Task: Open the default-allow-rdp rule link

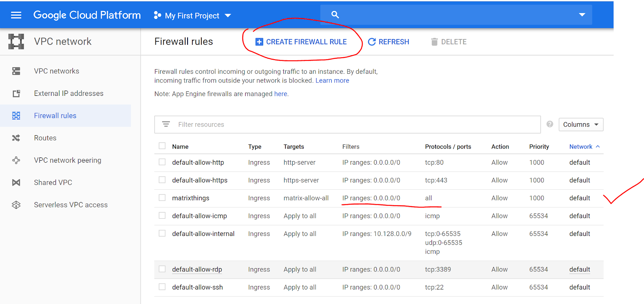Action: [x=197, y=269]
